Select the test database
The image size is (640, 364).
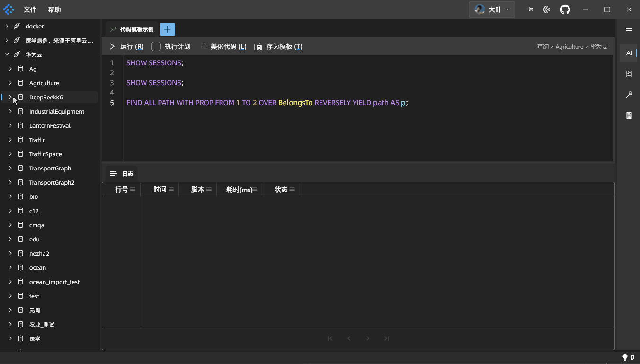(35, 296)
